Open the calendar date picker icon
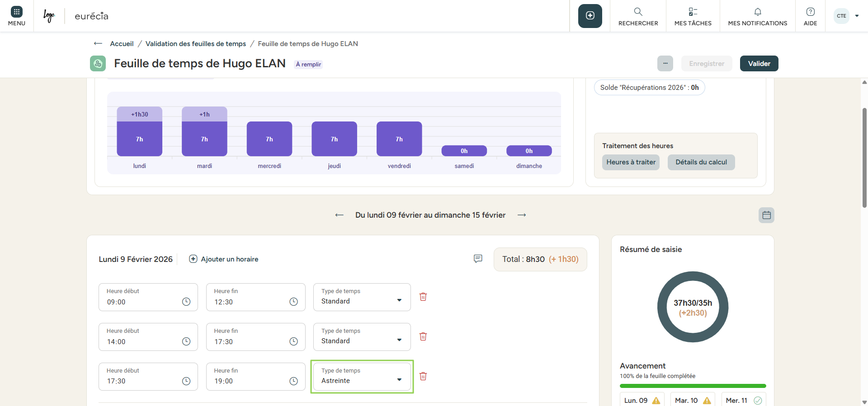The height and width of the screenshot is (406, 868). [x=766, y=215]
